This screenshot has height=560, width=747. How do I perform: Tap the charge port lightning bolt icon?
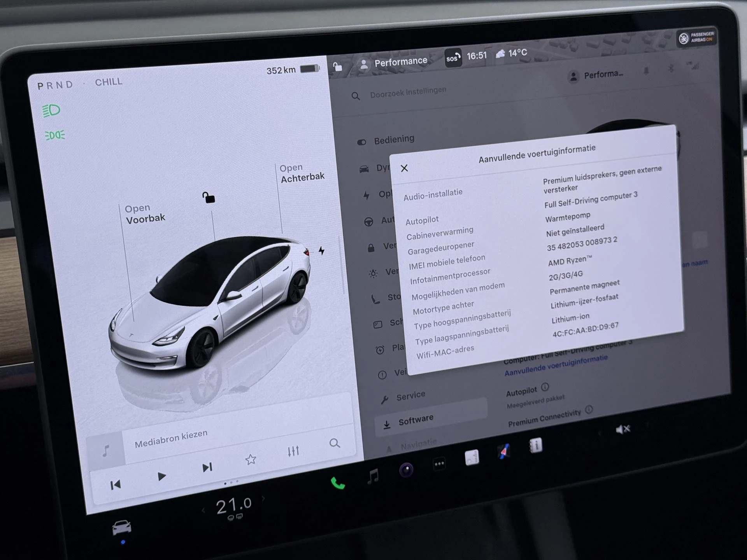click(x=321, y=251)
